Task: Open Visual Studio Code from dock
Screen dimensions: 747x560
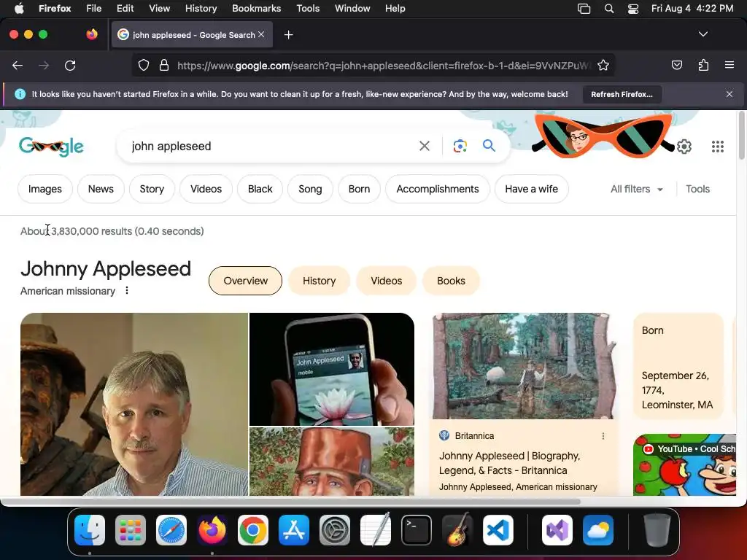Action: pos(498,530)
